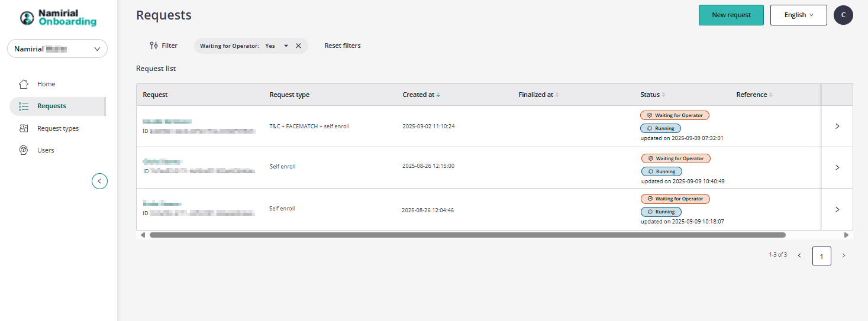Image resolution: width=868 pixels, height=321 pixels.
Task: Open the Filter options
Action: tap(163, 46)
